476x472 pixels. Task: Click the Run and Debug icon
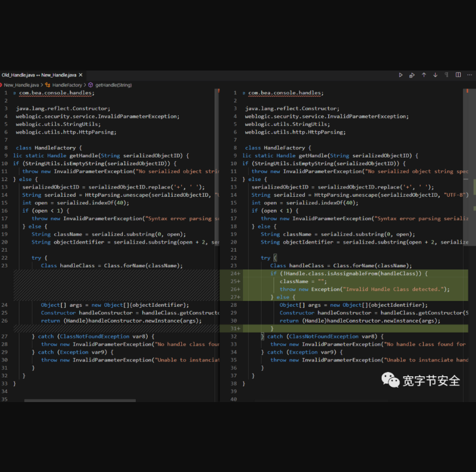tap(412, 75)
